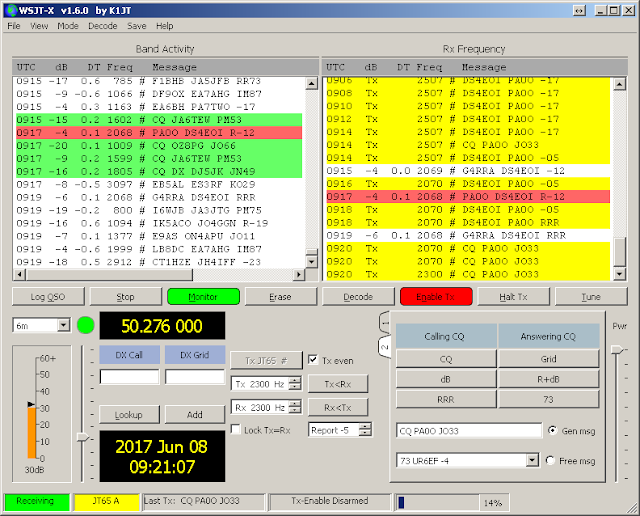This screenshot has width=640, height=516.
Task: Switch to tab 1 of message panel
Action: (x=384, y=323)
